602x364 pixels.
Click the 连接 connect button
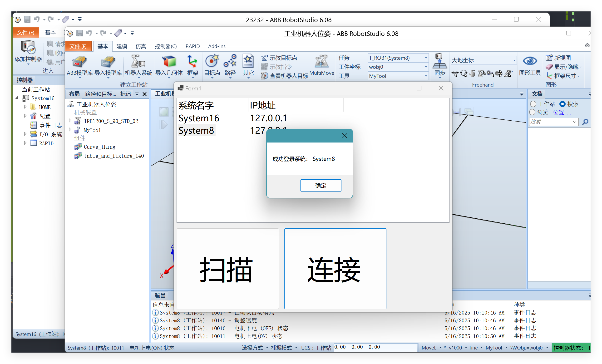[x=335, y=269]
